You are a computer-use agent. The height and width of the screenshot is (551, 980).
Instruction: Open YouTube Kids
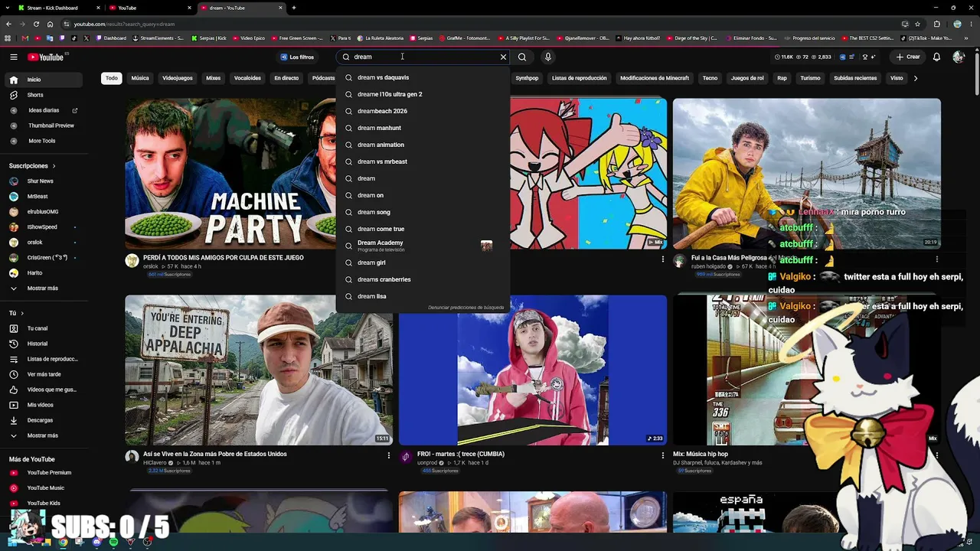tap(44, 504)
